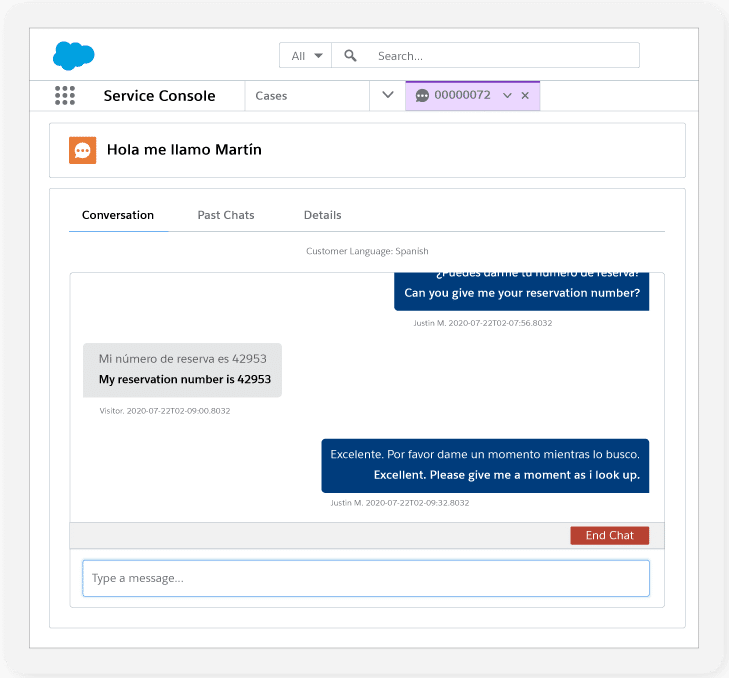Screen dimensions: 729x678
Task: Click into the Search... box
Action: [x=485, y=55]
